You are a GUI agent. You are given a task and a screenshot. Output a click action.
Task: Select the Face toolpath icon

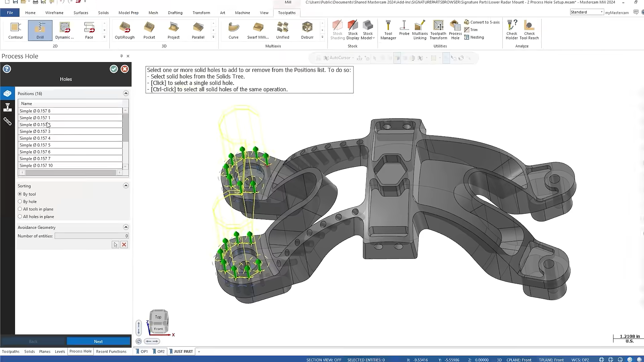89,30
